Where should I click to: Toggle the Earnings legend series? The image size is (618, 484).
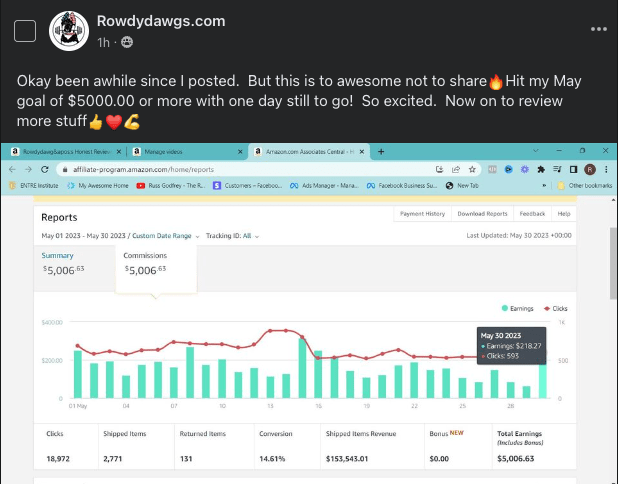click(x=517, y=308)
